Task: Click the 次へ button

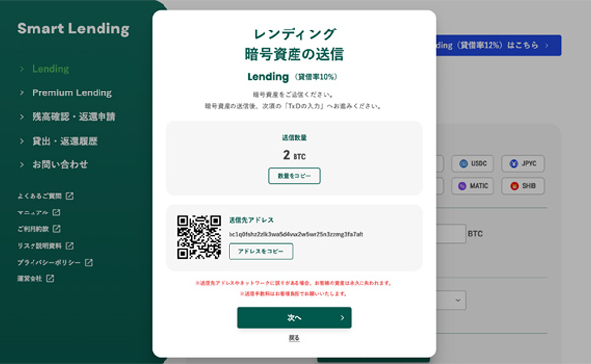Action: tap(295, 318)
